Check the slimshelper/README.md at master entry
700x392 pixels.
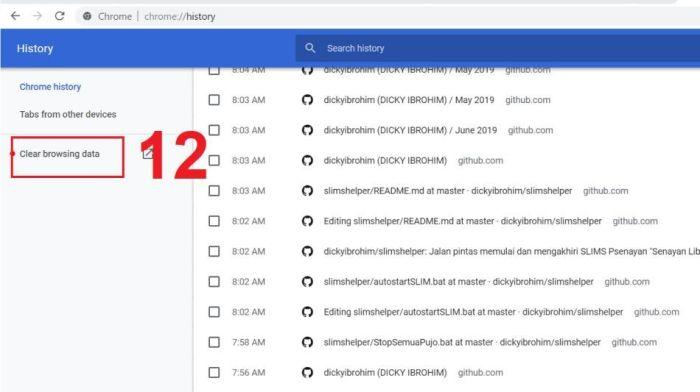214,191
